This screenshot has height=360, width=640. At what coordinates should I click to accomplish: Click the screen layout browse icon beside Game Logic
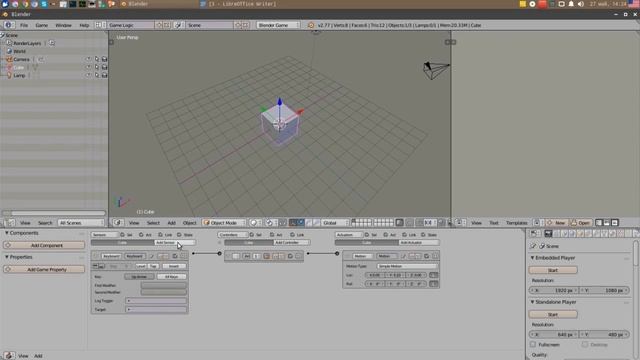[99, 25]
